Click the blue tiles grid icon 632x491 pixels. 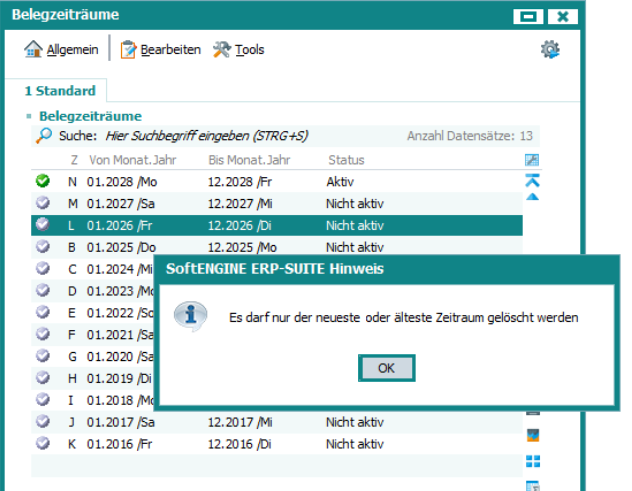[533, 461]
